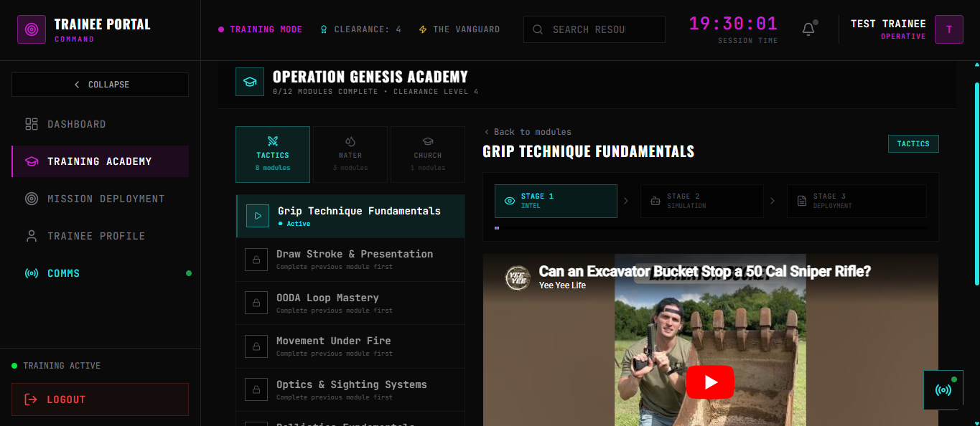Viewport: 980px width, 426px height.
Task: Click the stage progress bar
Action: click(710, 228)
